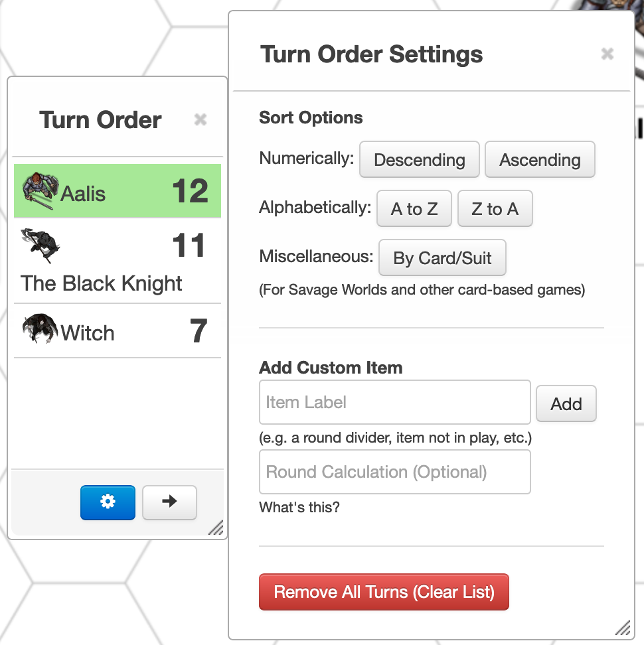The width and height of the screenshot is (644, 645).
Task: Sort turns numerically Ascending
Action: click(540, 160)
